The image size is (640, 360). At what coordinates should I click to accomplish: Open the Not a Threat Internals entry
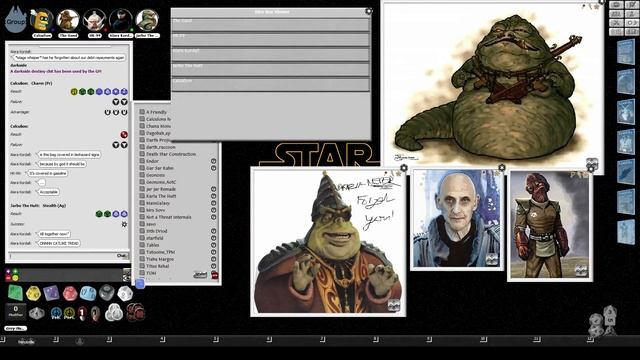[x=169, y=217]
